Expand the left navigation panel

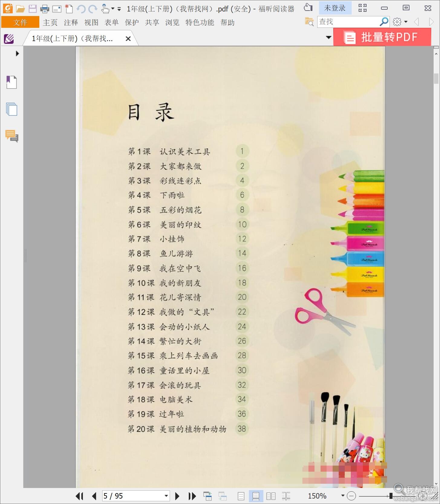17,54
